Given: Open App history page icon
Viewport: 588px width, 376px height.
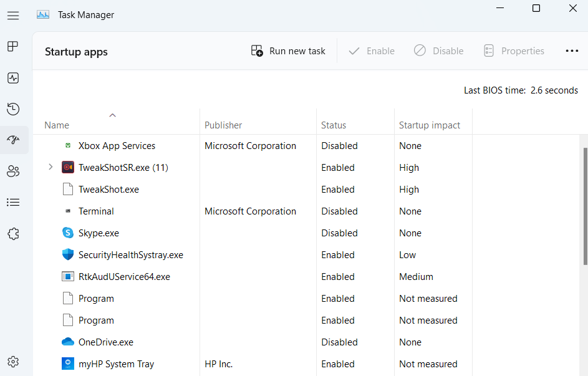Looking at the screenshot, I should coord(13,109).
